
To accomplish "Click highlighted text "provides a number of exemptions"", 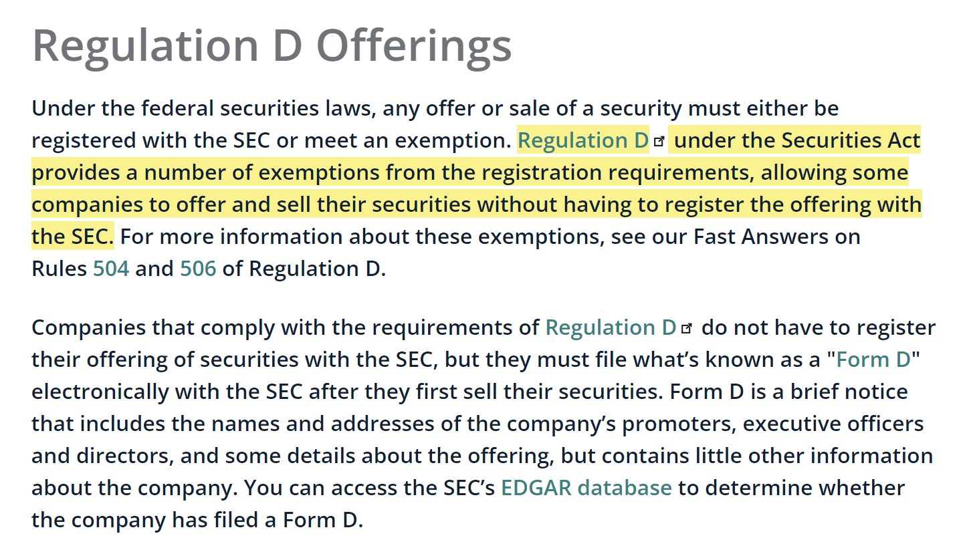I will 206,172.
